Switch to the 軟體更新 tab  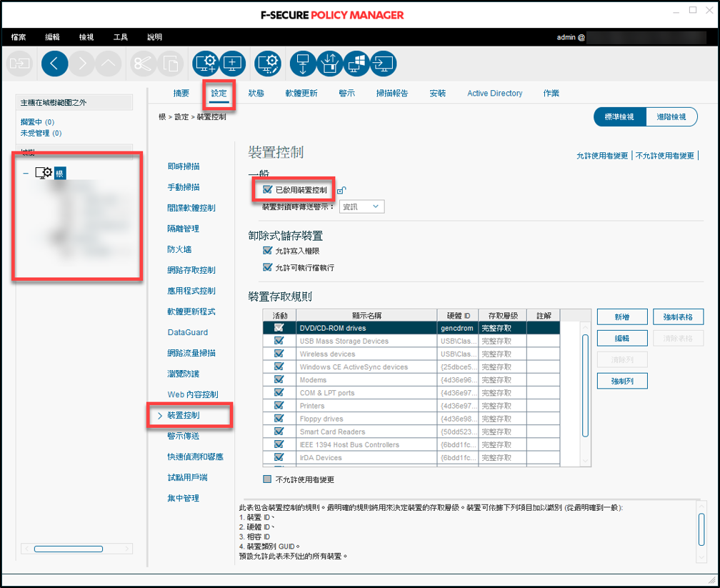[x=301, y=94]
